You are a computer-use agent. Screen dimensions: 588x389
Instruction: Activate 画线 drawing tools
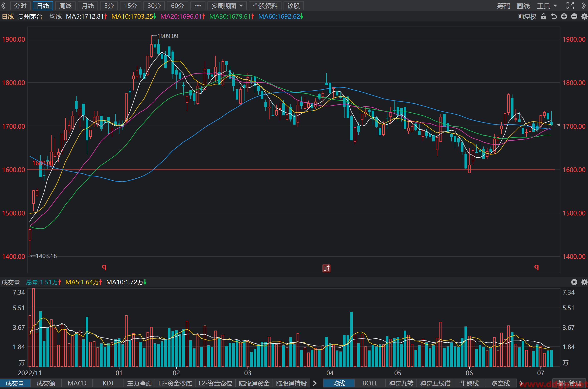pos(523,6)
